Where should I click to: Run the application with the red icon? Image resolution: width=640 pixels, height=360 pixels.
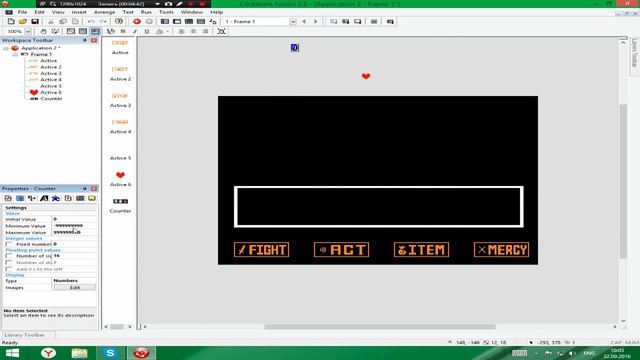tap(137, 22)
